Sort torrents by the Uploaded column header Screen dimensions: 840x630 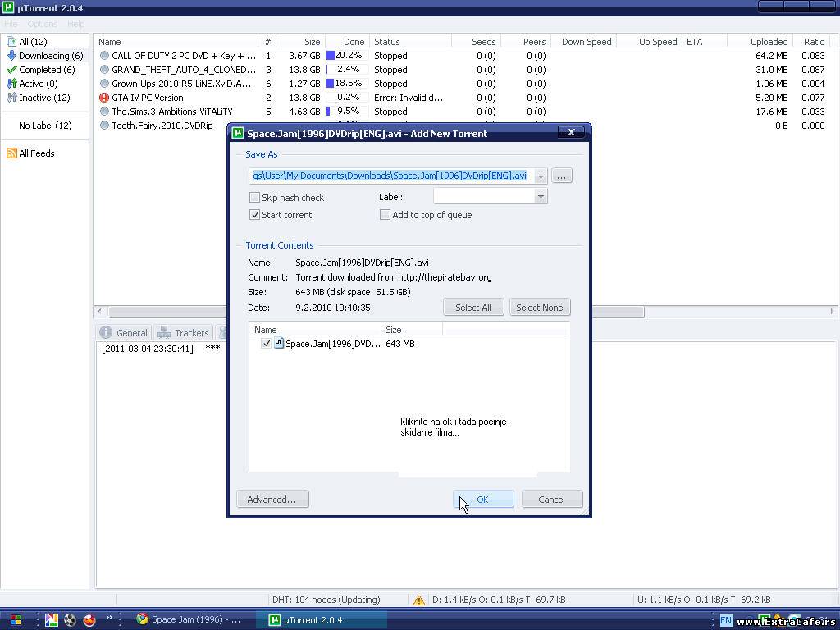(760, 42)
